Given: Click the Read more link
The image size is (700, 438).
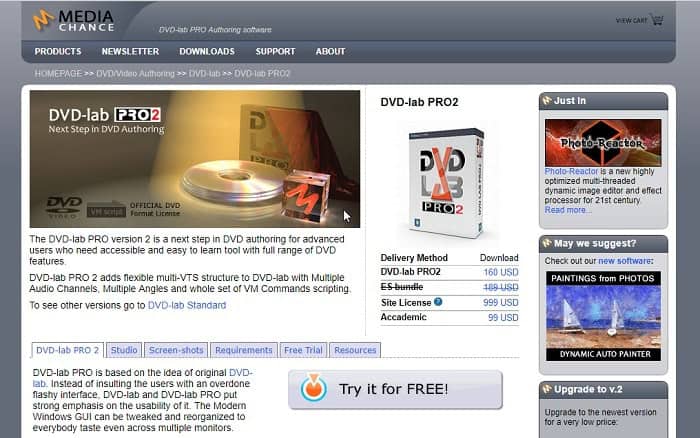Looking at the screenshot, I should coord(568,210).
